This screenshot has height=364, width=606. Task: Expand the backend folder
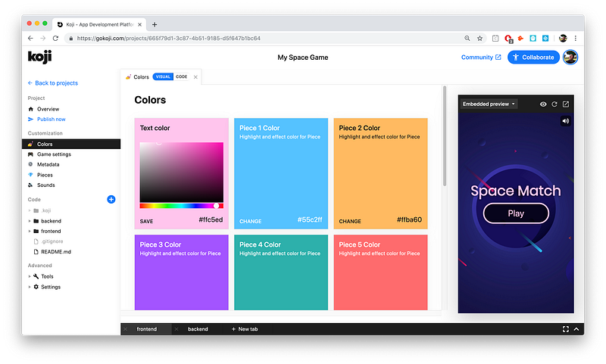coord(30,221)
